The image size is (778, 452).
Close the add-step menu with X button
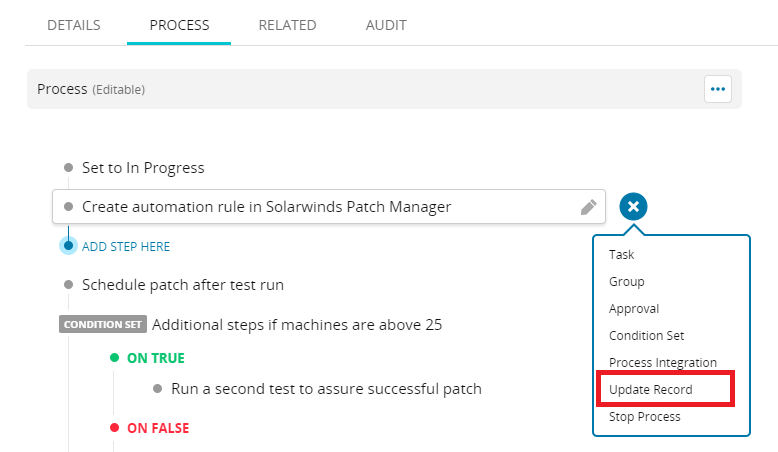click(x=634, y=207)
